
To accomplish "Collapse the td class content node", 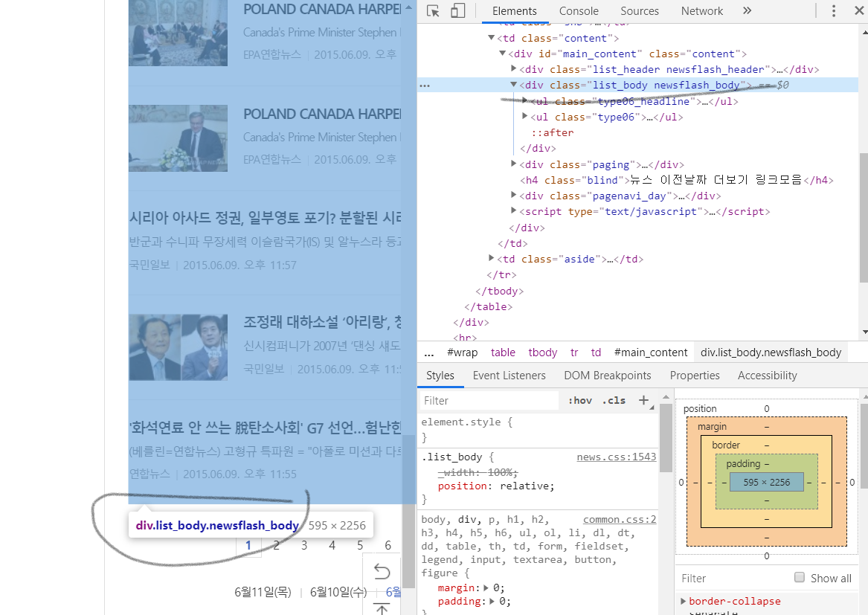I will point(491,38).
